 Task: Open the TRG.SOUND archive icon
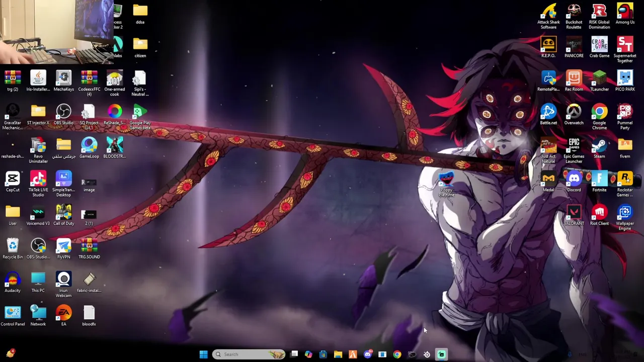pyautogui.click(x=89, y=249)
